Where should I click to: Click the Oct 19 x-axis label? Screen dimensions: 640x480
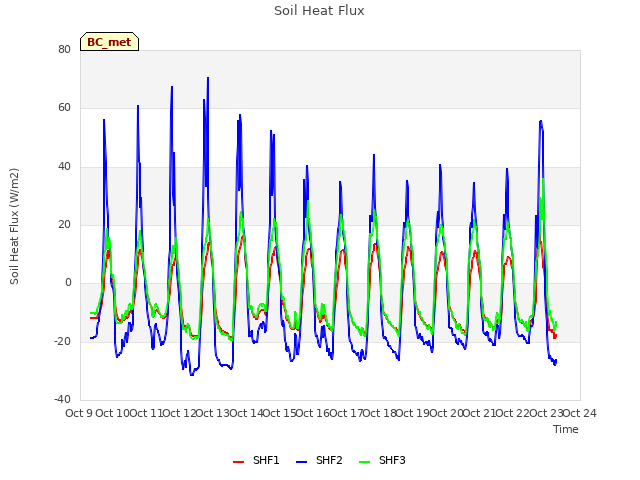pyautogui.click(x=413, y=413)
